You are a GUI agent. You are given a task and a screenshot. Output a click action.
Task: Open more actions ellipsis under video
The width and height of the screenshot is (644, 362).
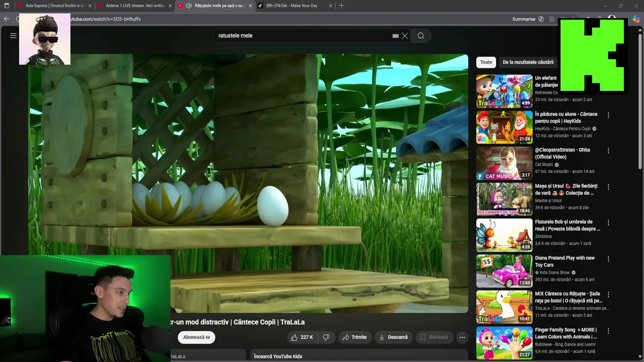pos(462,337)
